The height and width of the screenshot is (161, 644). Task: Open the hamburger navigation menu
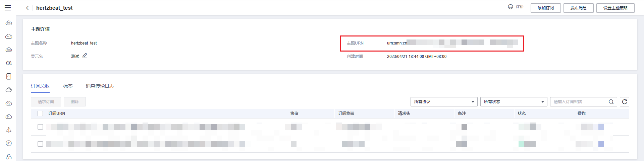[x=8, y=8]
